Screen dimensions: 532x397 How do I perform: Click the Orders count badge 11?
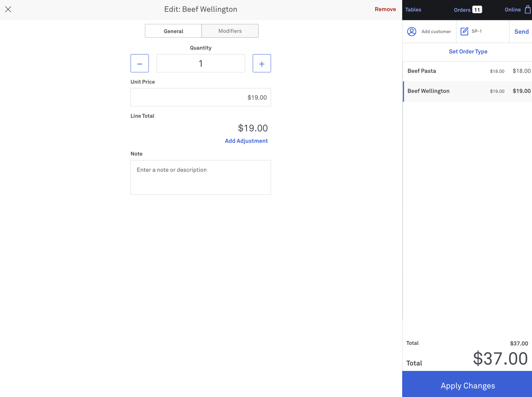tap(477, 10)
